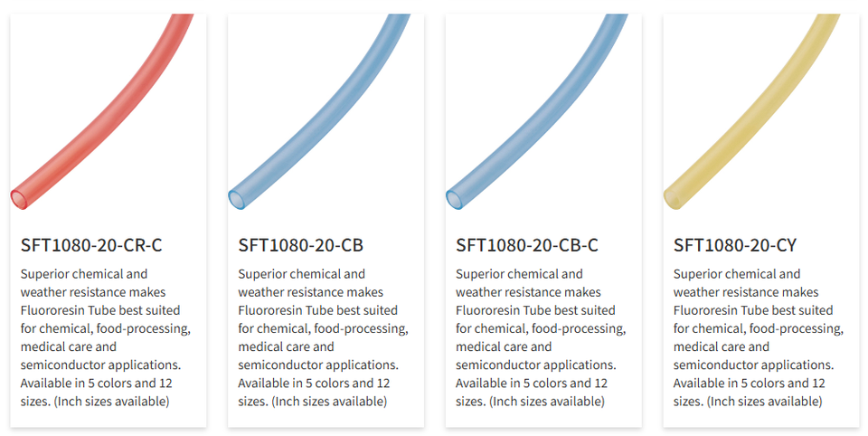Click the open end of the yellow tube
Screen dimensions: 868x436
pos(673,196)
